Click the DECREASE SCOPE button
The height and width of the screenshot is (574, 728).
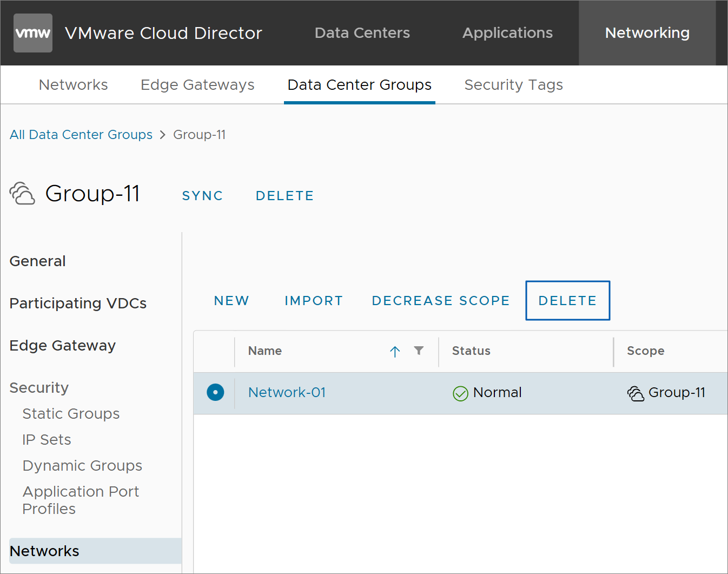point(441,301)
